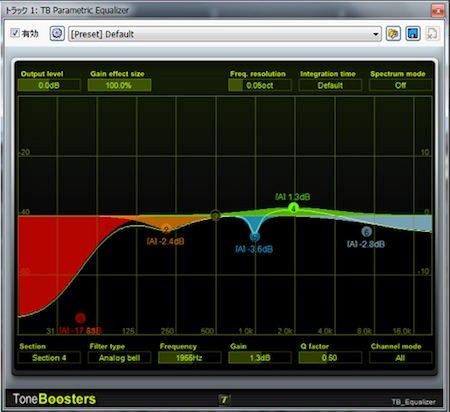Select dark green EQ node 3

pos(216,216)
